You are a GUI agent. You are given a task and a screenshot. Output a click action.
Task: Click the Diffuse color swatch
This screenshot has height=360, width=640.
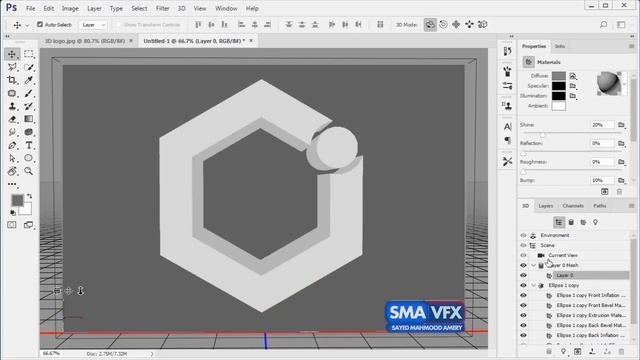pos(559,76)
